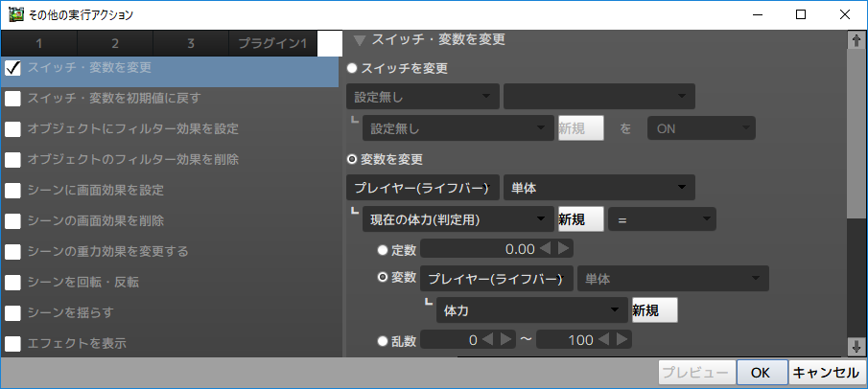Open ON value dropdown
Screen dimensions: 868x389
[701, 128]
